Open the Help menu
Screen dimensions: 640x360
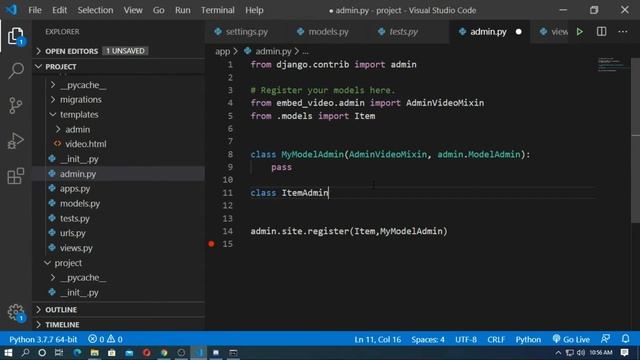point(254,10)
